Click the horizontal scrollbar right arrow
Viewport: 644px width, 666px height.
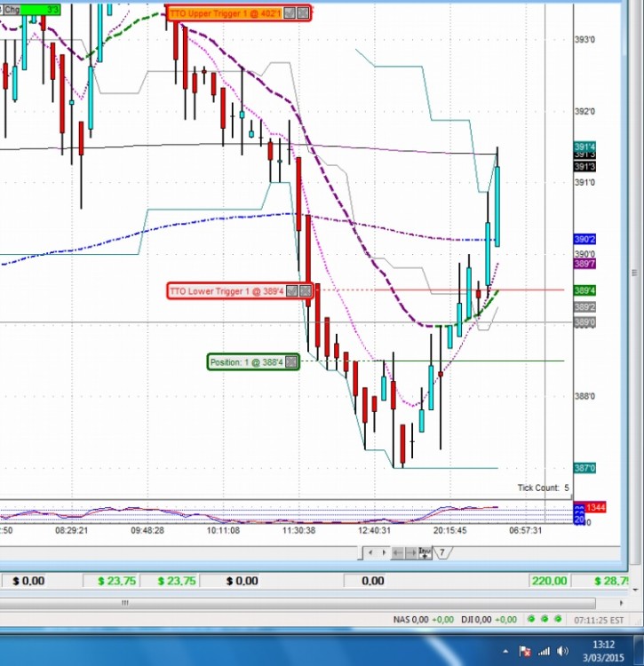(x=622, y=603)
